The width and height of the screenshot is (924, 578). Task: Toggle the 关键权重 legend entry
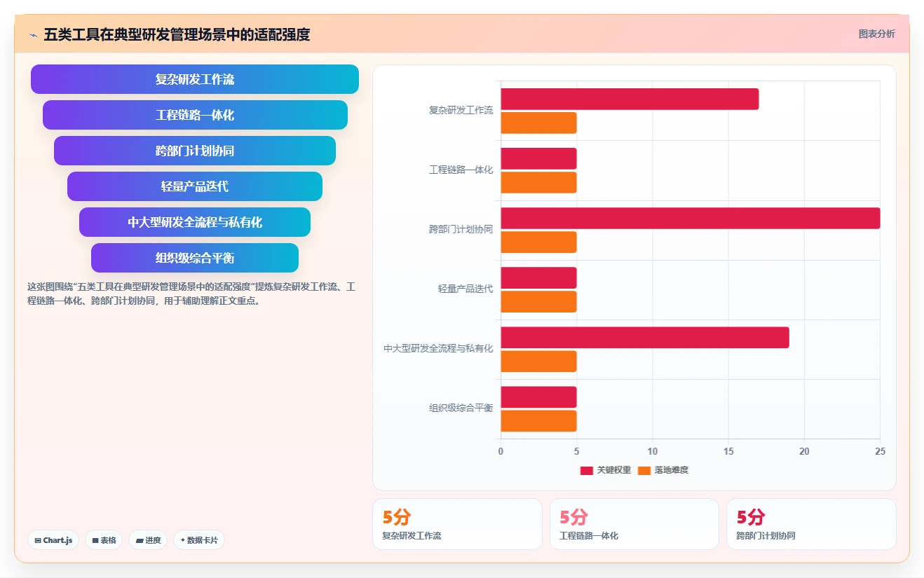coord(606,470)
